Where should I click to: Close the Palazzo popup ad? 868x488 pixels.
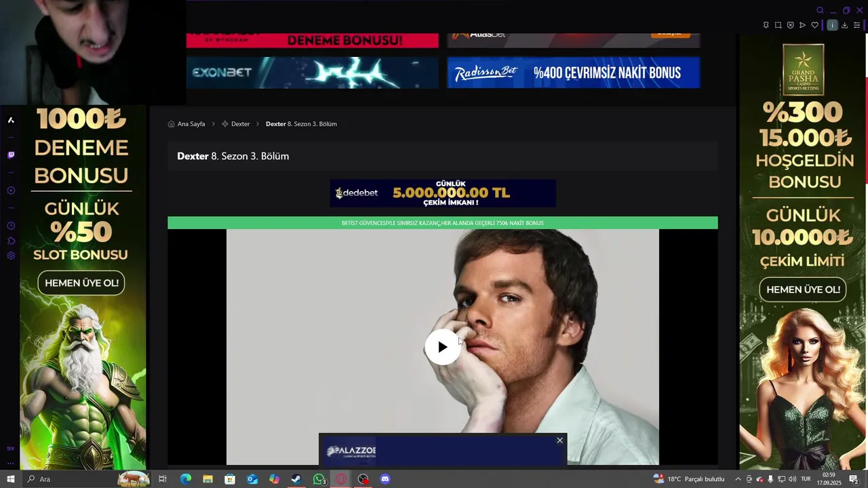[x=559, y=441]
